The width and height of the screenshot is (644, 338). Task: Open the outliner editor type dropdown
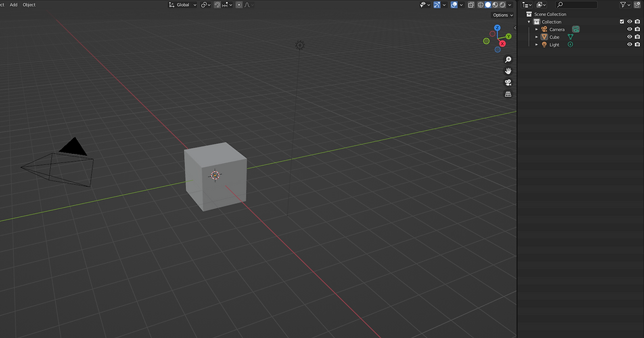tap(527, 5)
